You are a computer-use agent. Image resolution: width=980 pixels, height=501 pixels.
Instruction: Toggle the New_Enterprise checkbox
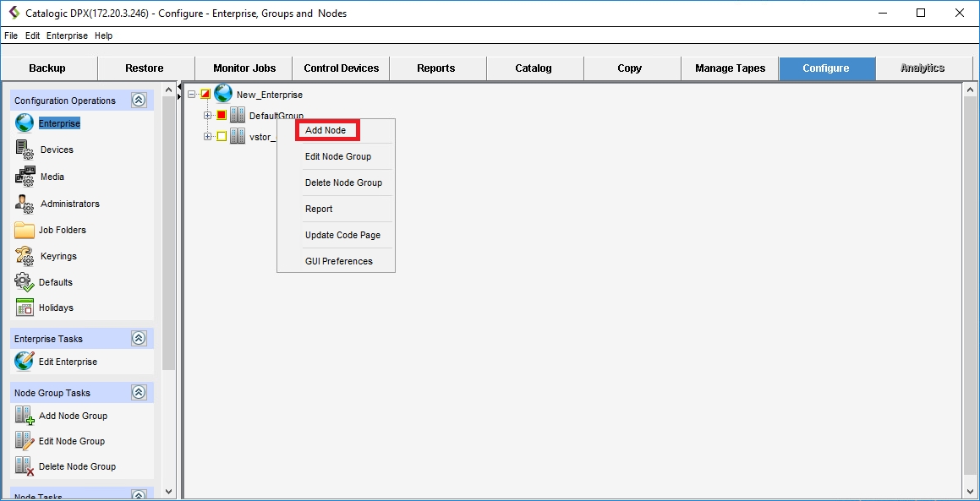point(205,95)
